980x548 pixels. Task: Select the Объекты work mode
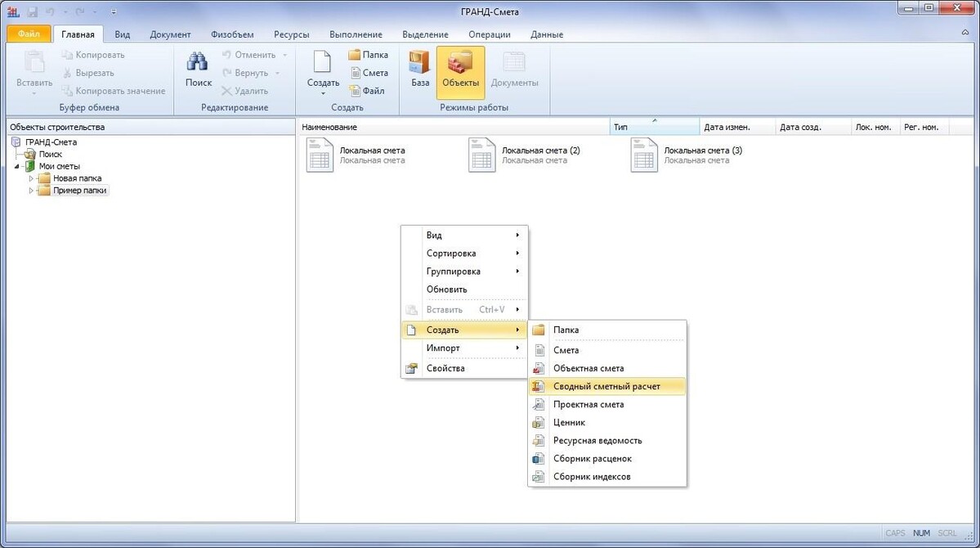tap(461, 73)
